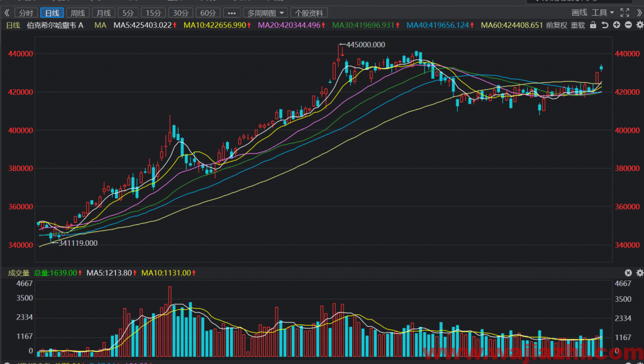Expand the 工具 tools dropdown
The image size is (644, 364).
coord(602,13)
